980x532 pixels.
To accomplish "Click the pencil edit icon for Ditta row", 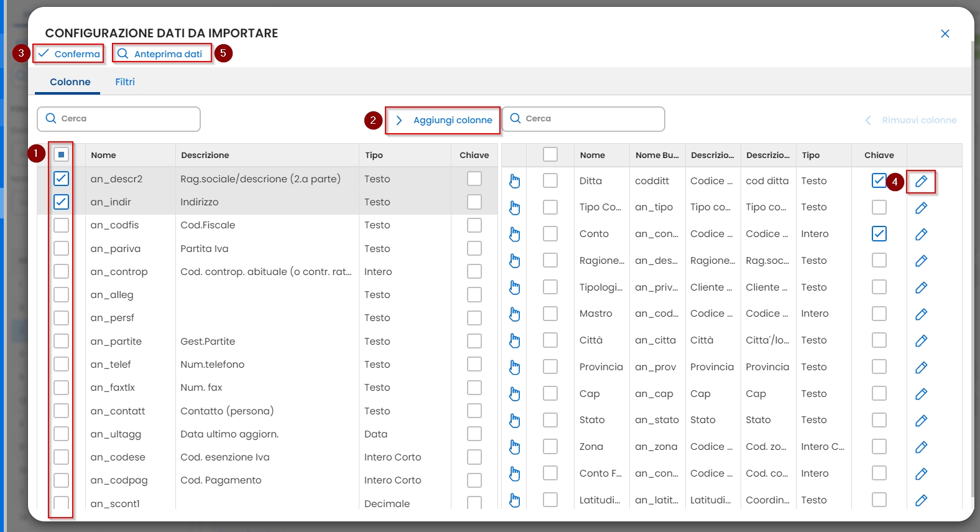I will 921,181.
